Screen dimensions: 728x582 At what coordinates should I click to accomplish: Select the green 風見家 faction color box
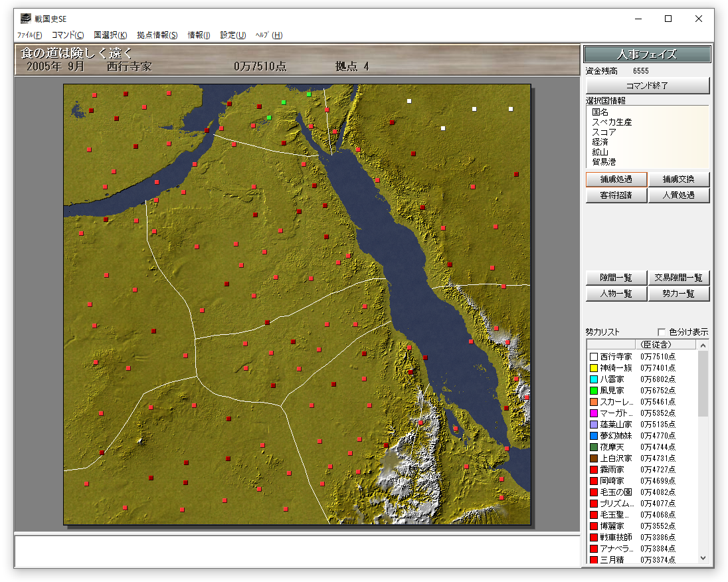594,391
